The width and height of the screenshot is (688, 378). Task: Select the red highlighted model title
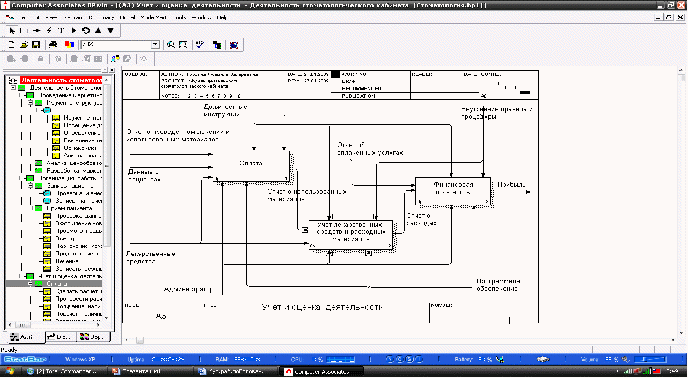click(x=61, y=80)
